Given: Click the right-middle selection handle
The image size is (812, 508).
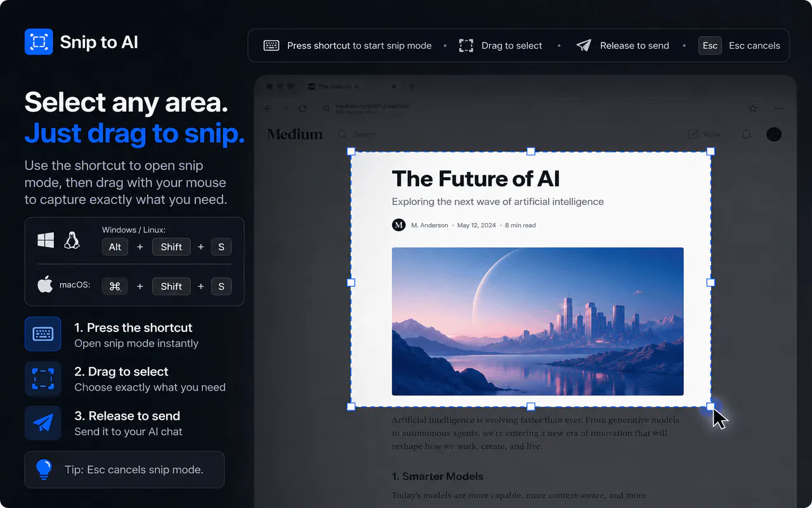Looking at the screenshot, I should click(710, 283).
